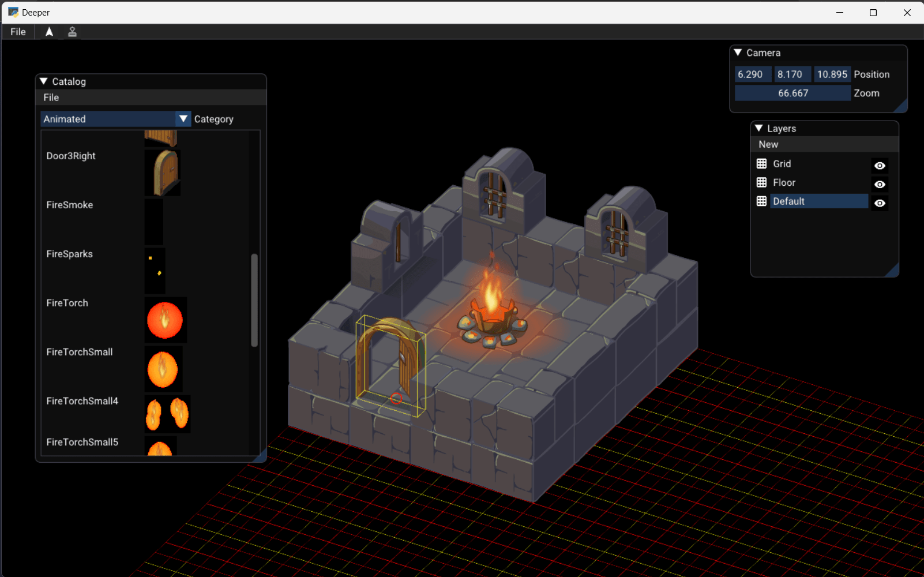Viewport: 924px width, 577px height.
Task: Open the Animated category dropdown
Action: 183,118
